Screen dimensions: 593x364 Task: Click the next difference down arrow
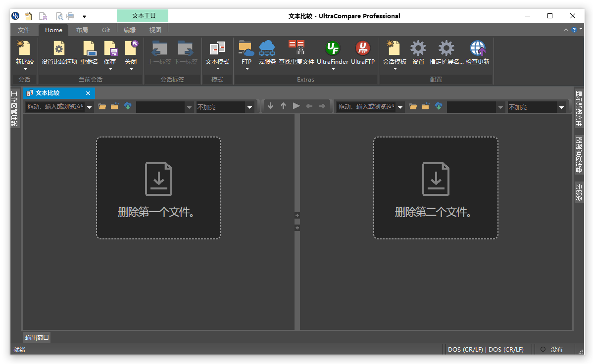270,106
